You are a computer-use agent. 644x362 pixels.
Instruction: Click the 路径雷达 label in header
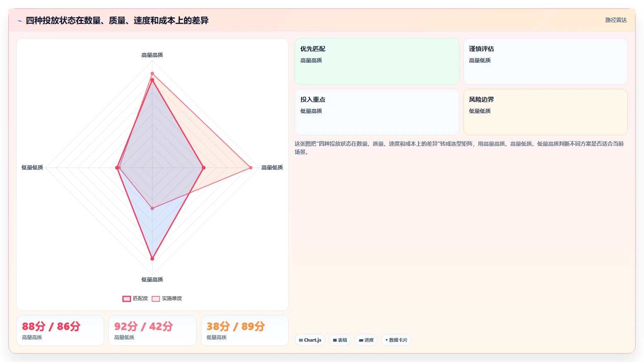tap(616, 20)
